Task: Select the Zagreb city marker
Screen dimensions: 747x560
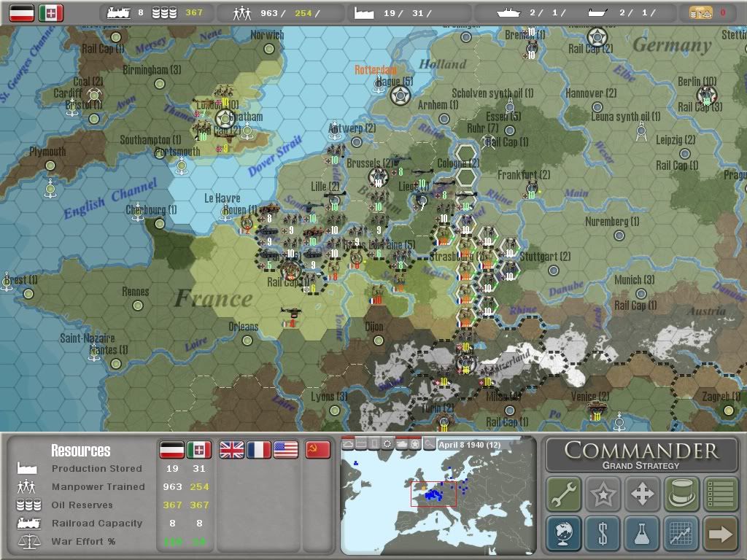Action: point(729,410)
